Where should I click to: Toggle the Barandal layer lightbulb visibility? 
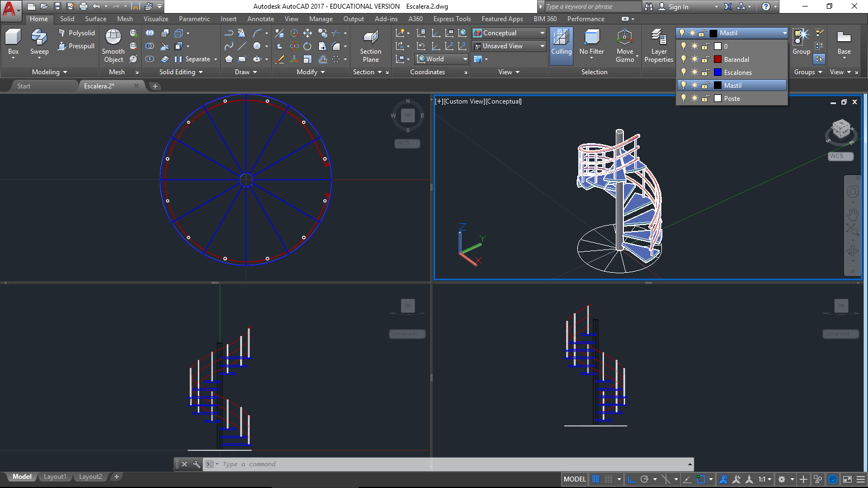pyautogui.click(x=684, y=60)
